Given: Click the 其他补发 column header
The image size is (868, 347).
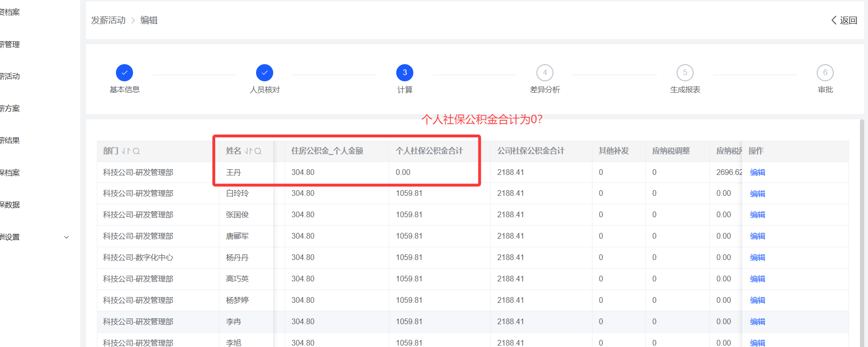Looking at the screenshot, I should (614, 151).
